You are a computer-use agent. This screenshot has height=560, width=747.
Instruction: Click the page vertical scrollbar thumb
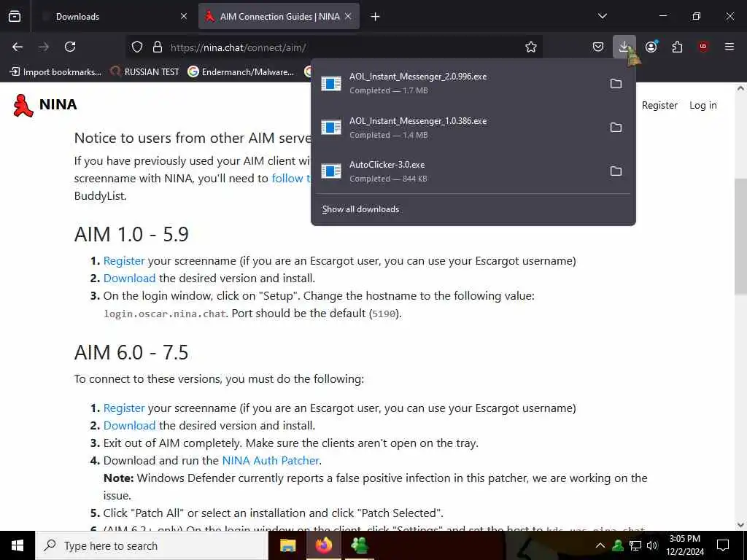pyautogui.click(x=741, y=236)
